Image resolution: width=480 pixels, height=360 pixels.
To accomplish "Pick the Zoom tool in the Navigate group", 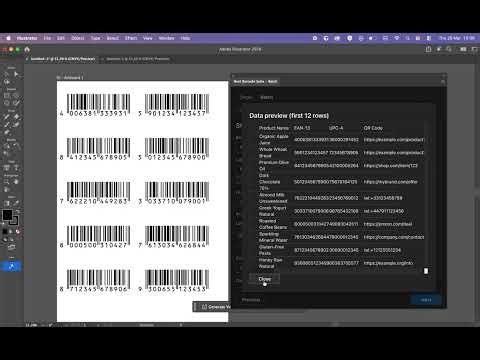I will [x=7, y=182].
